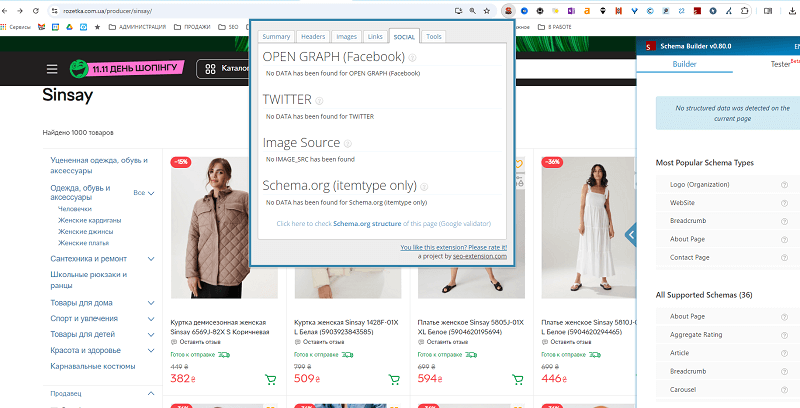800x408 pixels.
Task: Go back using the browser back arrow
Action: tap(5, 11)
